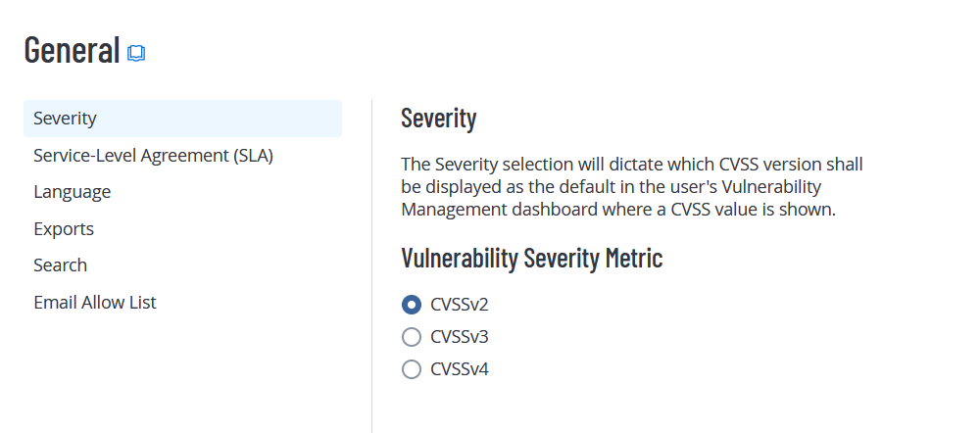
Task: Enable the CVSSv4 radio button circle
Action: point(412,369)
